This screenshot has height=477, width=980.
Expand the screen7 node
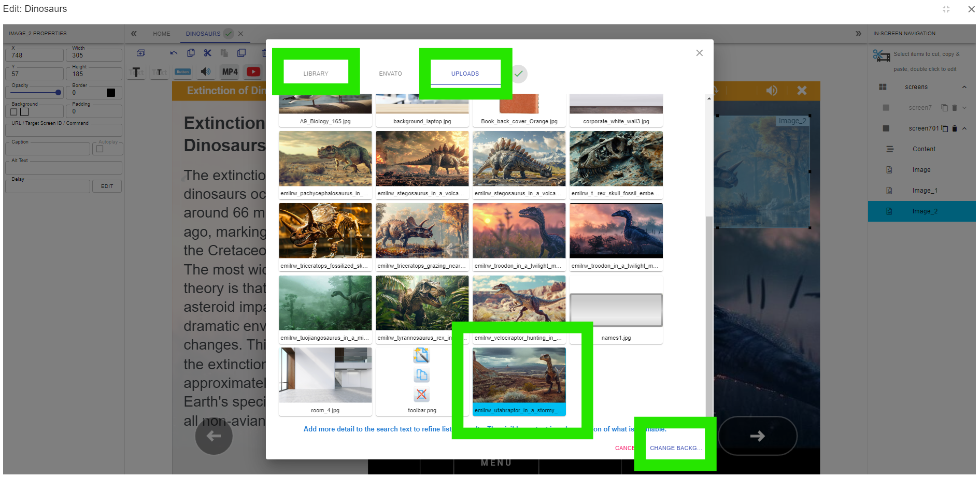964,108
